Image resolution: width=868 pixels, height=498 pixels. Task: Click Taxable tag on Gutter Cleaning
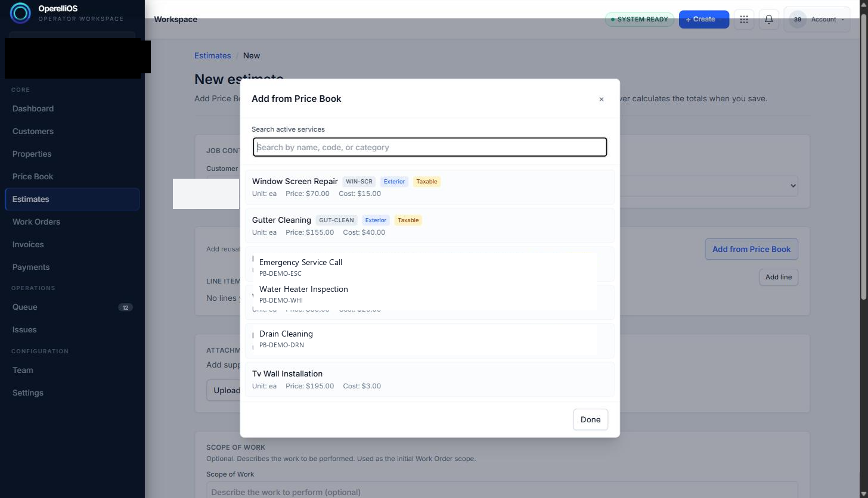(x=408, y=220)
